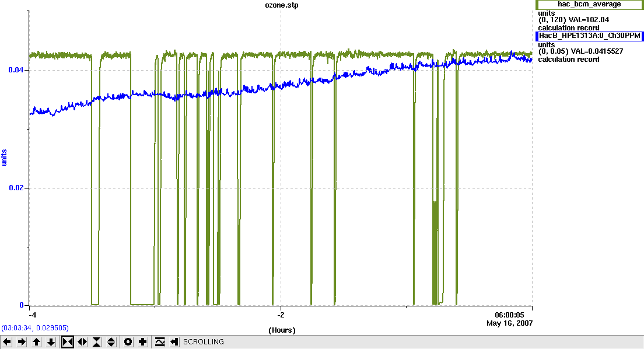
Task: Click the vertical zoom-in hourglass icon
Action: click(x=97, y=342)
